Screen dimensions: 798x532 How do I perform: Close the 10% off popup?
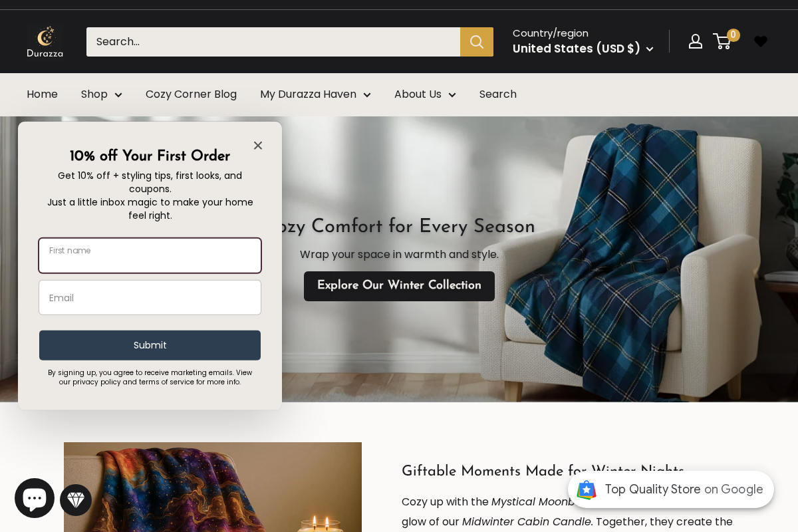coord(258,145)
